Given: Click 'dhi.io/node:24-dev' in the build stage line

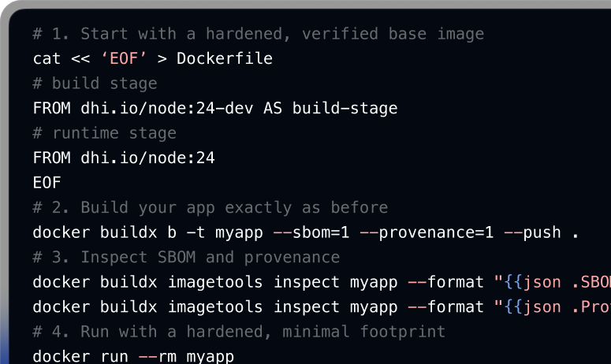Looking at the screenshot, I should pyautogui.click(x=167, y=108).
